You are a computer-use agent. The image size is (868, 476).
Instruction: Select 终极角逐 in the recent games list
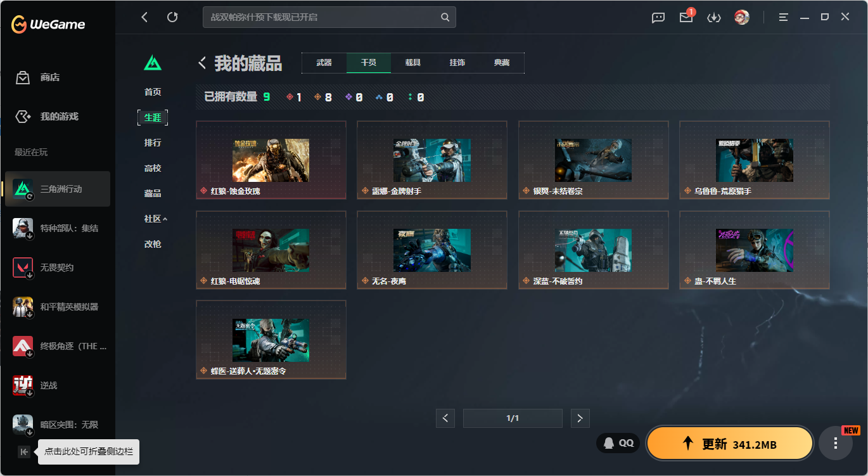pyautogui.click(x=58, y=346)
